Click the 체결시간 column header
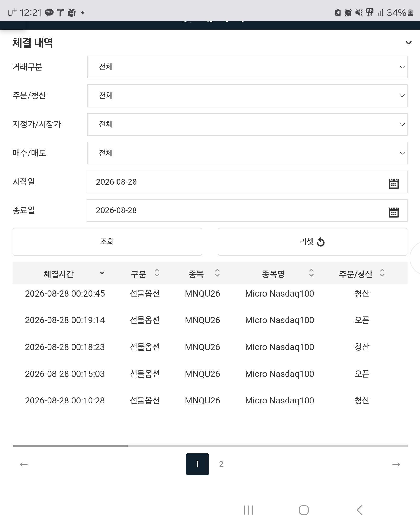The image size is (420, 525). pyautogui.click(x=58, y=274)
